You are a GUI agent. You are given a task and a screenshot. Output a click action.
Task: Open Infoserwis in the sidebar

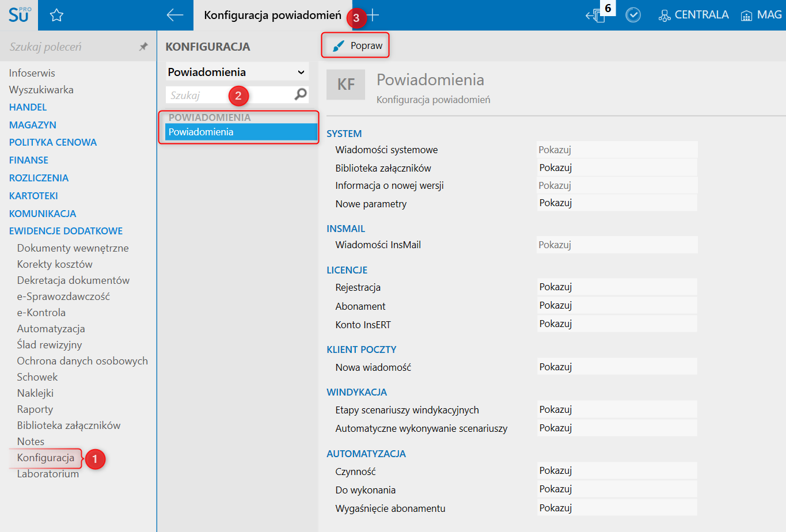click(32, 73)
